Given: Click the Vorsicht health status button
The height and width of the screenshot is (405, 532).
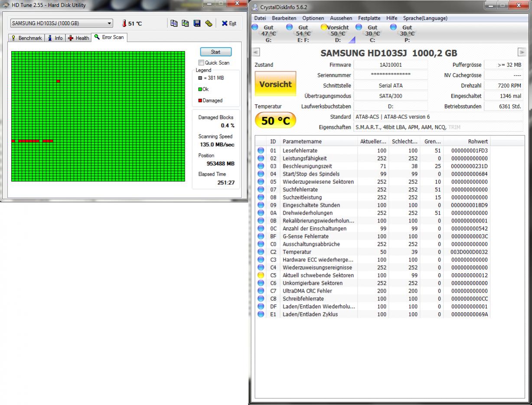Looking at the screenshot, I should click(275, 85).
